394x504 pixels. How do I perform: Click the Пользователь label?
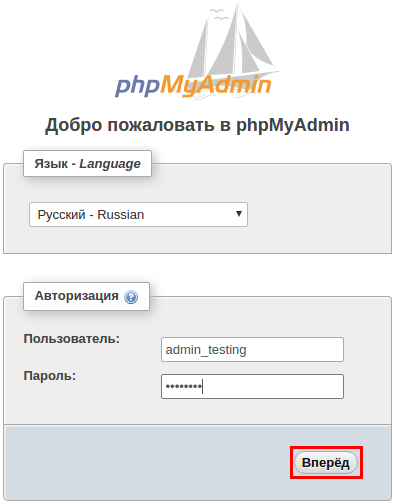[72, 339]
